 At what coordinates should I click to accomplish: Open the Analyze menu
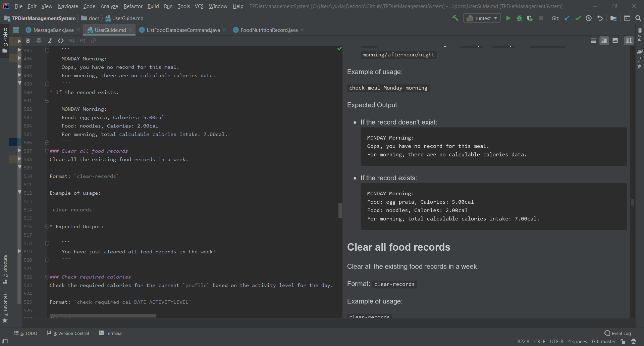pos(109,6)
